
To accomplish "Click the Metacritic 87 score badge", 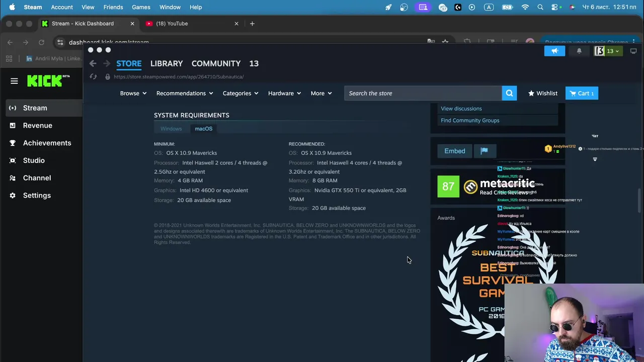I will coord(448,187).
